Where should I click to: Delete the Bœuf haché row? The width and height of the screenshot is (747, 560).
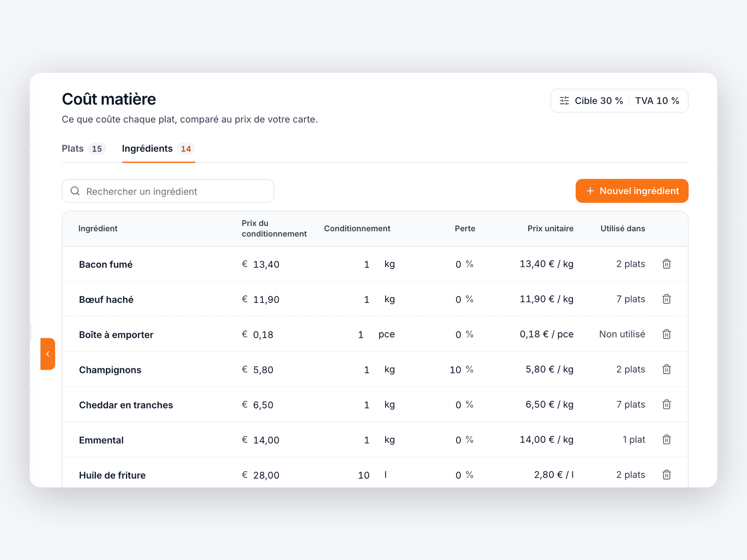(667, 299)
